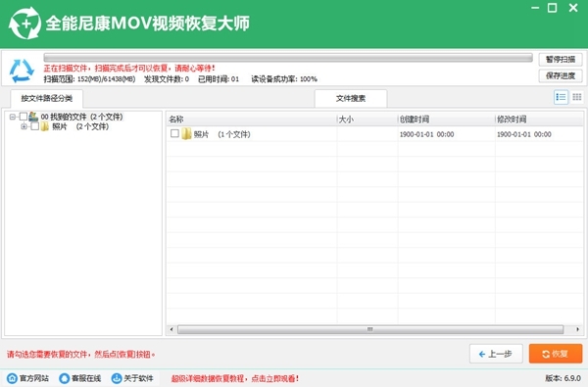Click the scan progress bar
Image resolution: width=588 pixels, height=387 pixels.
tap(288, 58)
